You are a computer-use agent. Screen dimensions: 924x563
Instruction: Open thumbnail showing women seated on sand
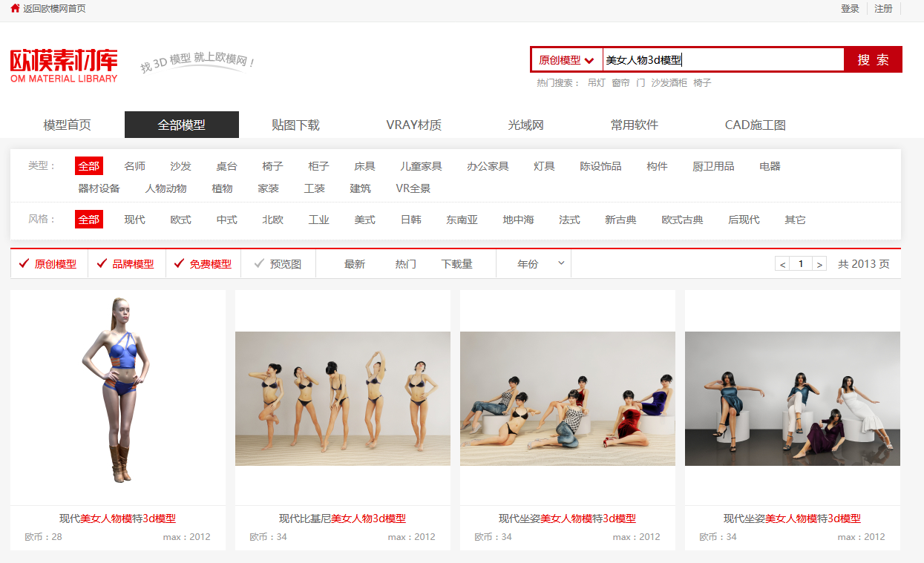568,398
